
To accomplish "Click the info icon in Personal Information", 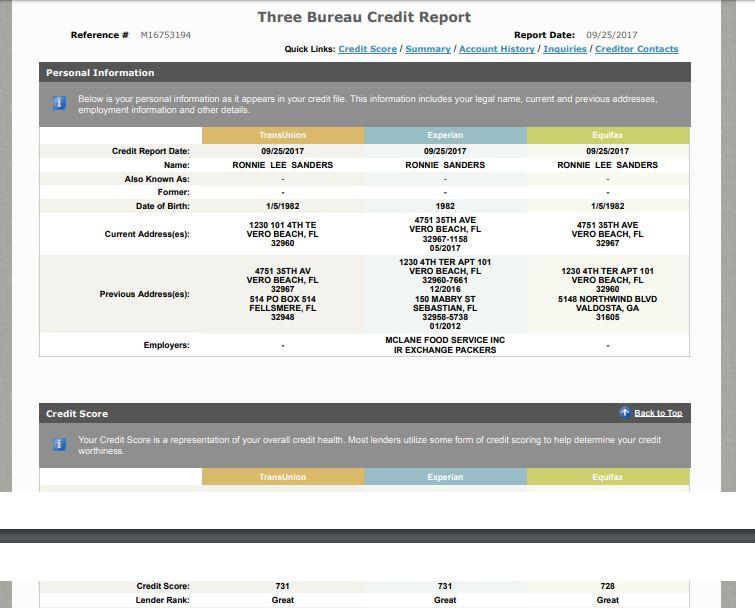I will point(59,103).
